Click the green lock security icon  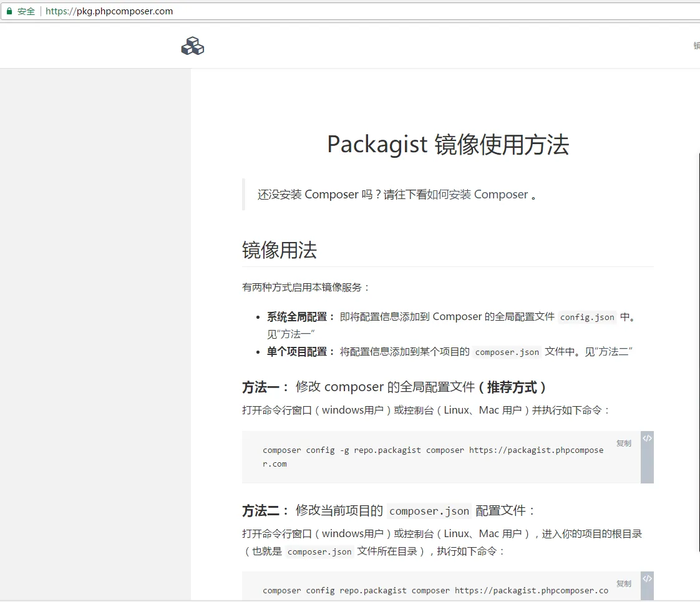[9, 11]
